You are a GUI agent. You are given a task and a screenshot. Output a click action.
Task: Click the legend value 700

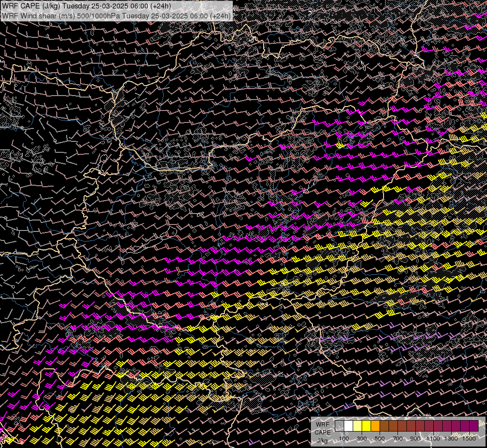pos(397,439)
